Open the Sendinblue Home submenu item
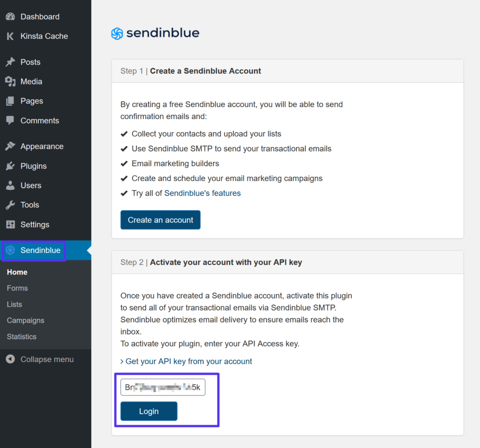Image resolution: width=480 pixels, height=448 pixels. coord(17,272)
